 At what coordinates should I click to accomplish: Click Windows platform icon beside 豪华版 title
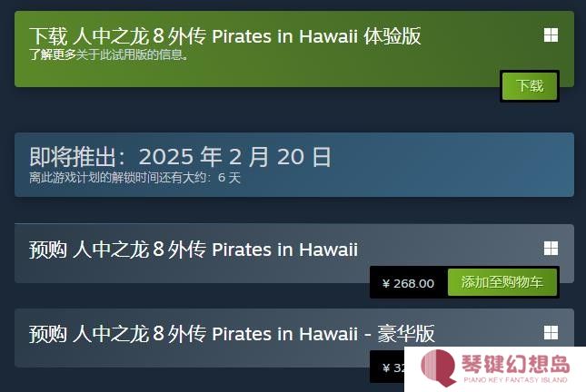click(x=551, y=332)
